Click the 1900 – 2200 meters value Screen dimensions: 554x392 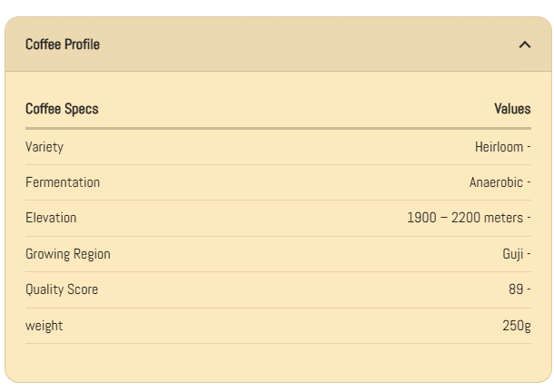[465, 218]
